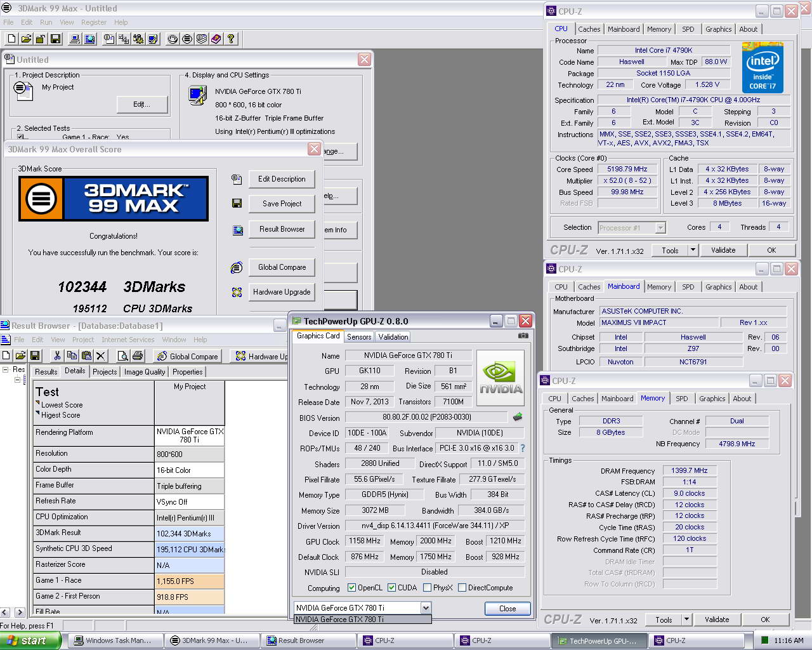The width and height of the screenshot is (812, 650).
Task: Click Result Browser button in score dialog
Action: point(282,229)
